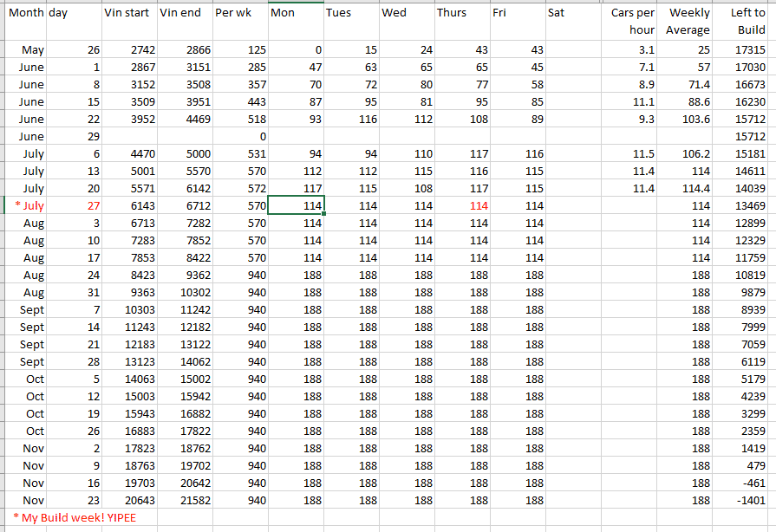Select the Vin start cell showing 2742

128,50
